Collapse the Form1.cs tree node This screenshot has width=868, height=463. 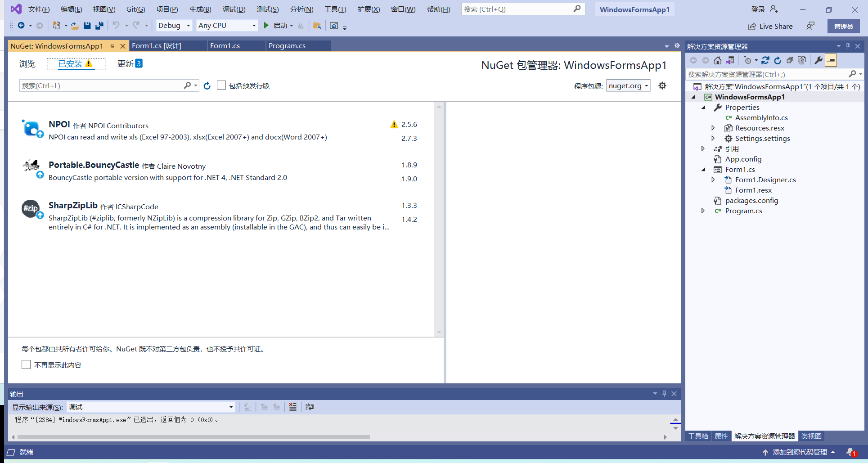pos(703,169)
